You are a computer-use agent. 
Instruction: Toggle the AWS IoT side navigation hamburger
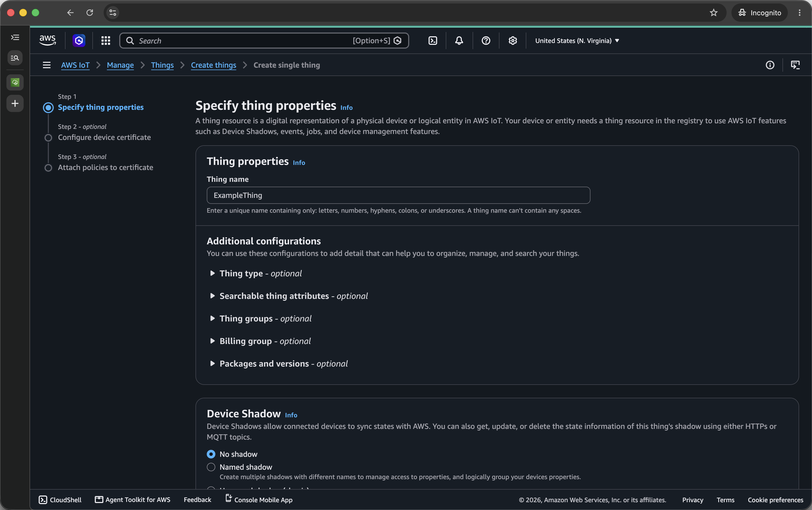(46, 65)
